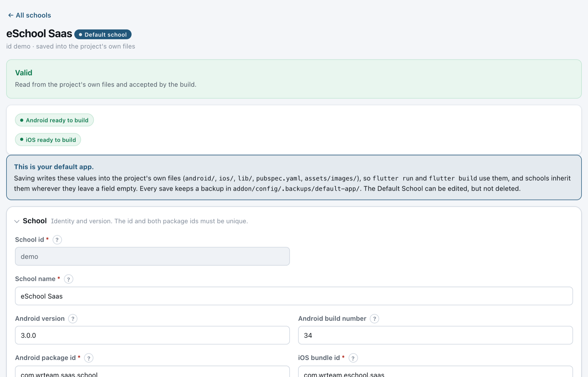This screenshot has width=588, height=377.
Task: Click the iOS ready to build badge
Action: pos(48,139)
